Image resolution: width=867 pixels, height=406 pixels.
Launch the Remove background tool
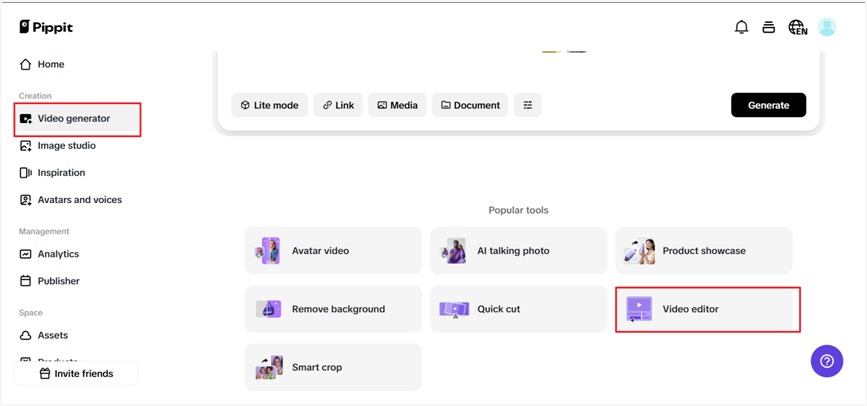(333, 309)
